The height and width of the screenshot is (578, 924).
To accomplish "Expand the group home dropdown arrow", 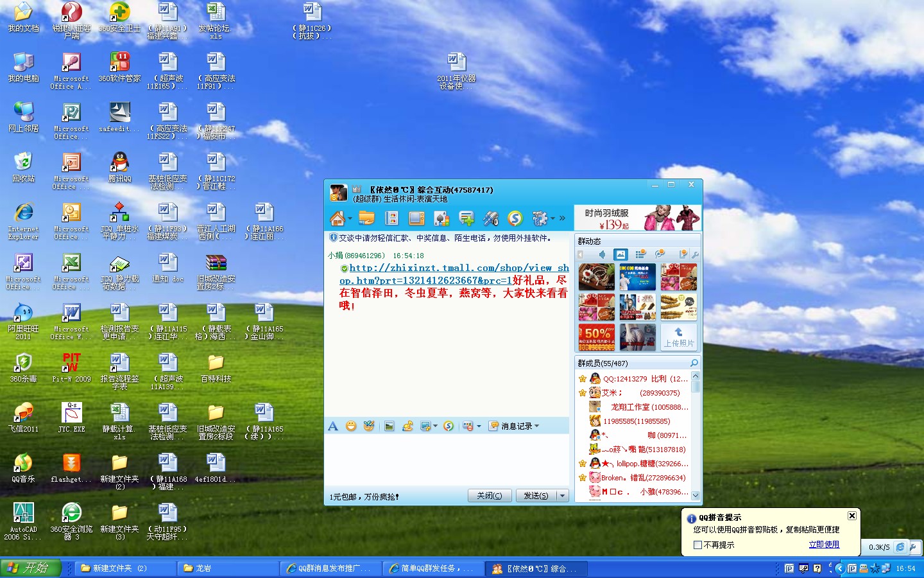I will (x=350, y=219).
